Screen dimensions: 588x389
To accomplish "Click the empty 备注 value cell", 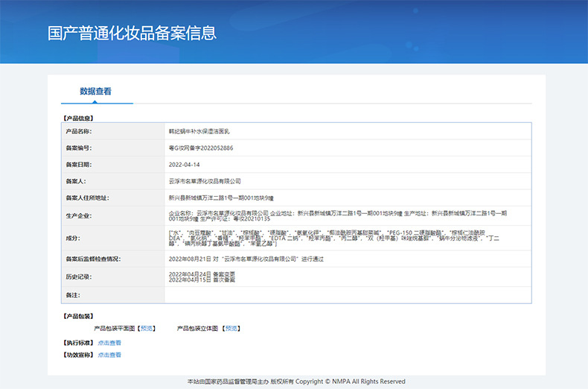I will coord(348,296).
